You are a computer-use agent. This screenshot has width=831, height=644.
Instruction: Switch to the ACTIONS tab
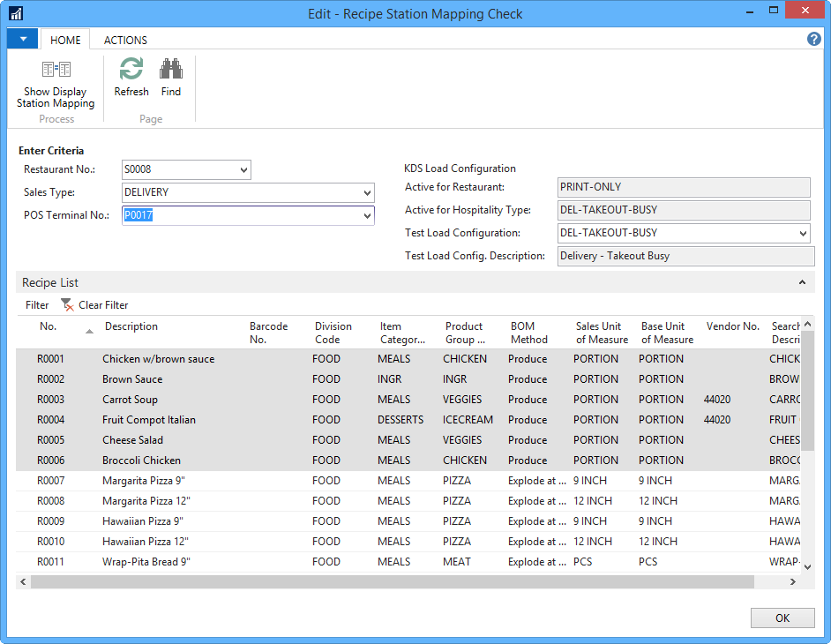click(125, 41)
